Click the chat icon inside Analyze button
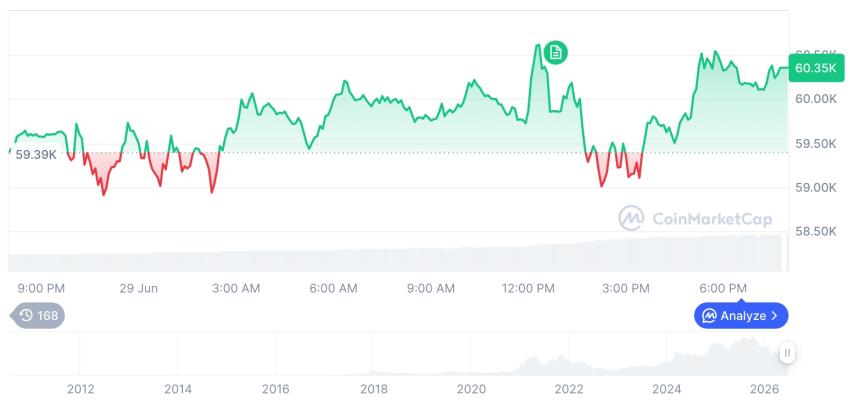Viewport: 860px width, 401px height. [x=710, y=315]
